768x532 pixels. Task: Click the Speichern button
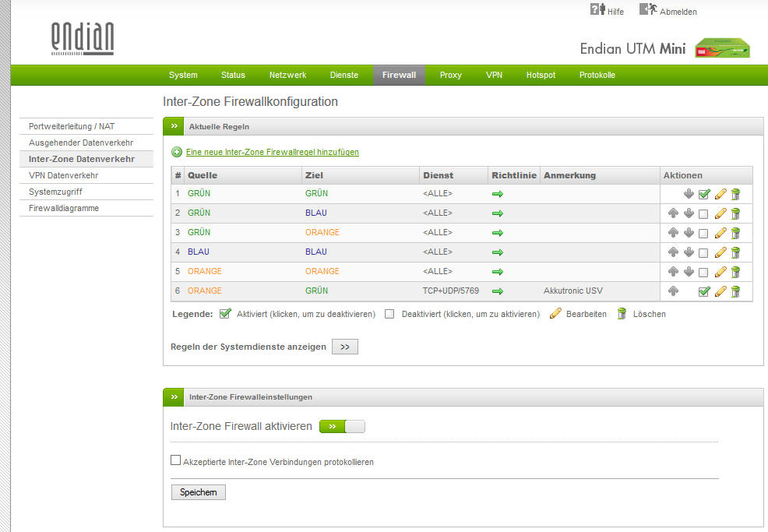click(198, 492)
